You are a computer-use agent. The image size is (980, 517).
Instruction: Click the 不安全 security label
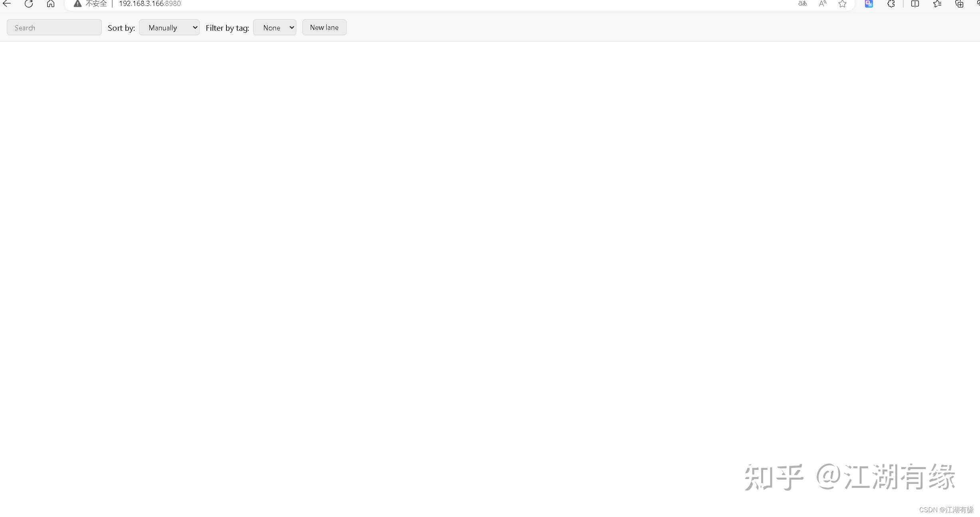coord(96,4)
